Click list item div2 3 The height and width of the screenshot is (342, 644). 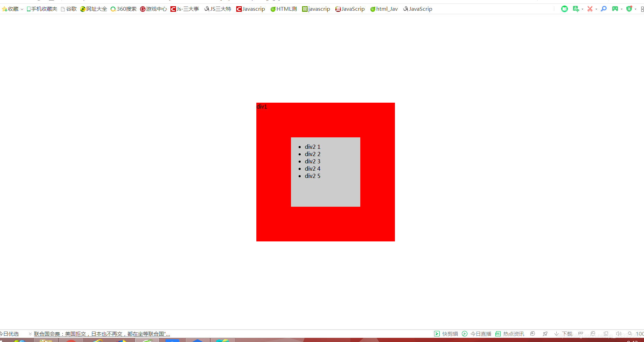coord(312,161)
